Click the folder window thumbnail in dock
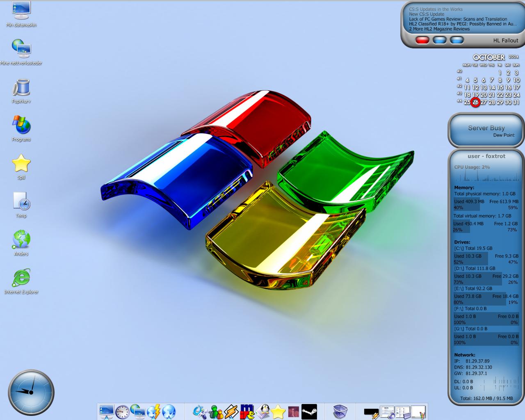Screen dimensions: 525x420 coord(402,412)
